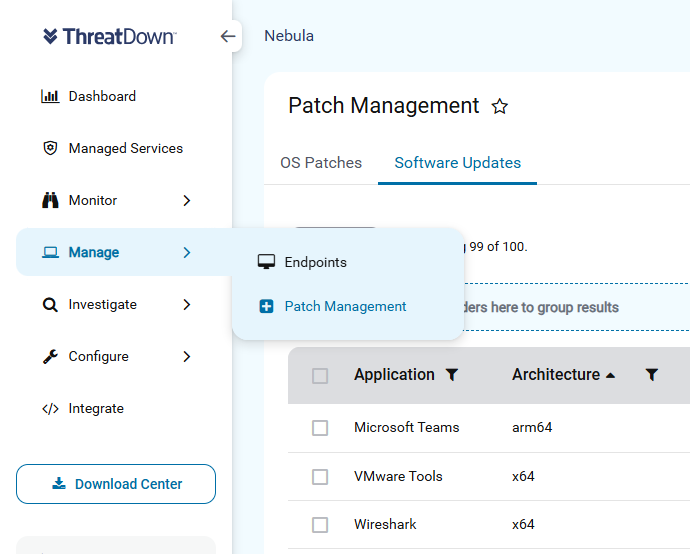Click the ThreatDown logo
This screenshot has width=690, height=554.
coord(110,37)
